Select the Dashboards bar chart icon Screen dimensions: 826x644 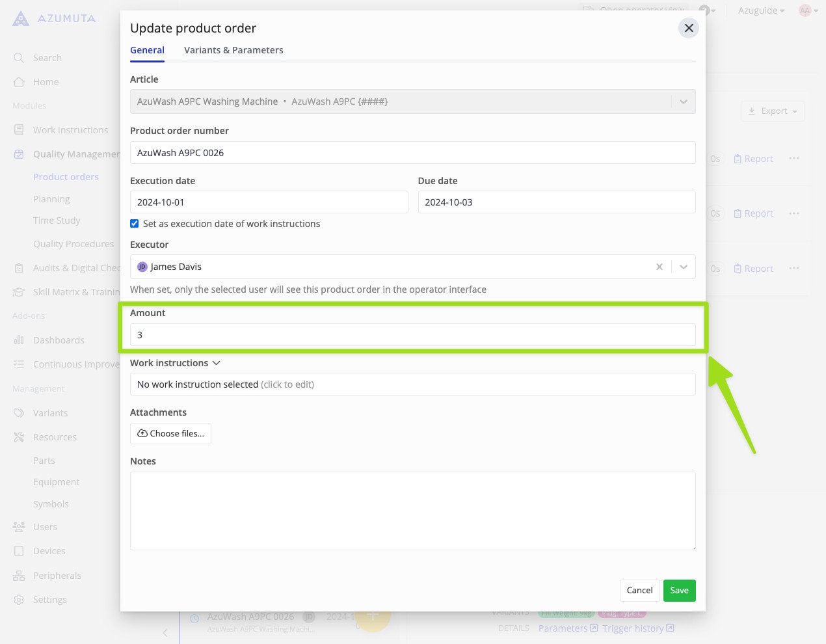click(19, 340)
